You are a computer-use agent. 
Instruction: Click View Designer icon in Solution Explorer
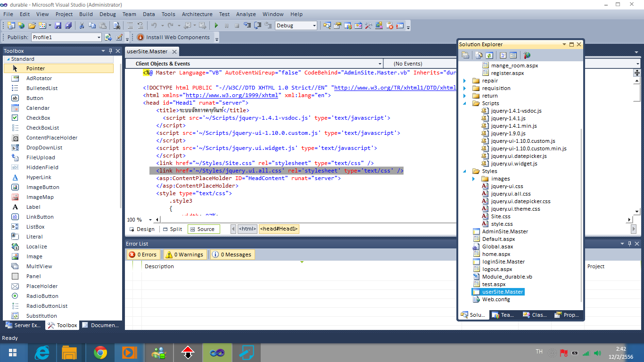pos(513,55)
